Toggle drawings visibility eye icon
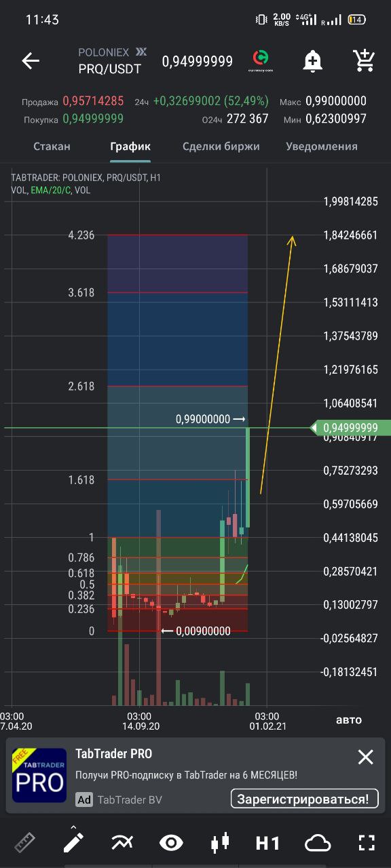The height and width of the screenshot is (868, 391). point(171,843)
